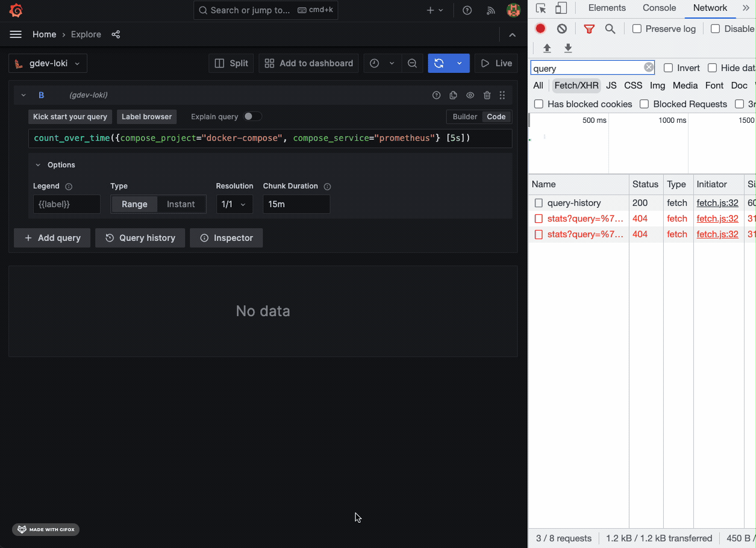
Task: Switch the query editor to Builder mode
Action: click(x=464, y=116)
